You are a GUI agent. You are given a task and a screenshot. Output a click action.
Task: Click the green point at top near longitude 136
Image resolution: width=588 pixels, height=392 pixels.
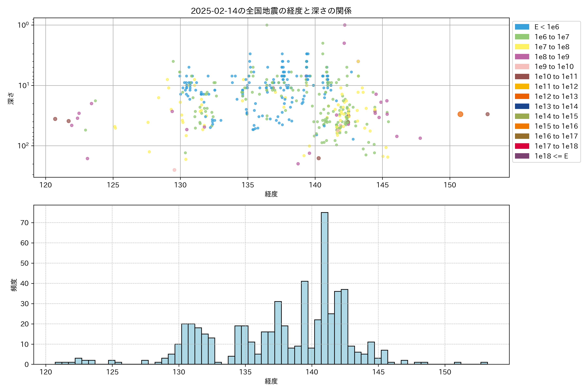coord(267,25)
